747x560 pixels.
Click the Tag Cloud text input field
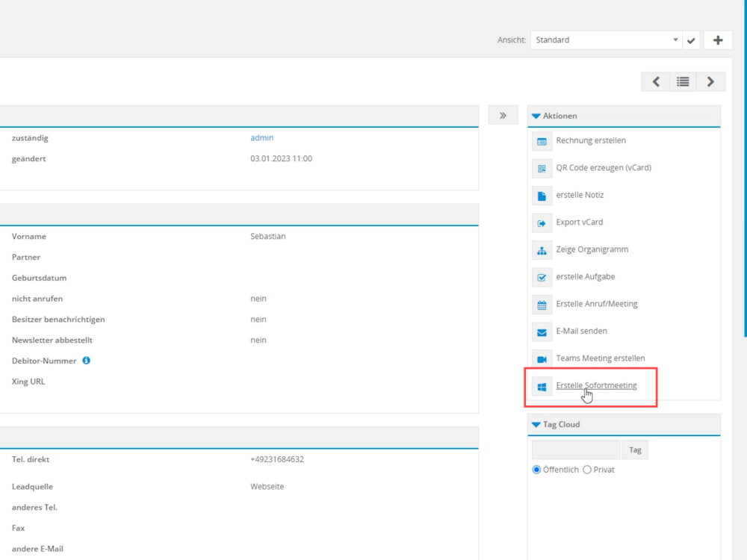[575, 450]
